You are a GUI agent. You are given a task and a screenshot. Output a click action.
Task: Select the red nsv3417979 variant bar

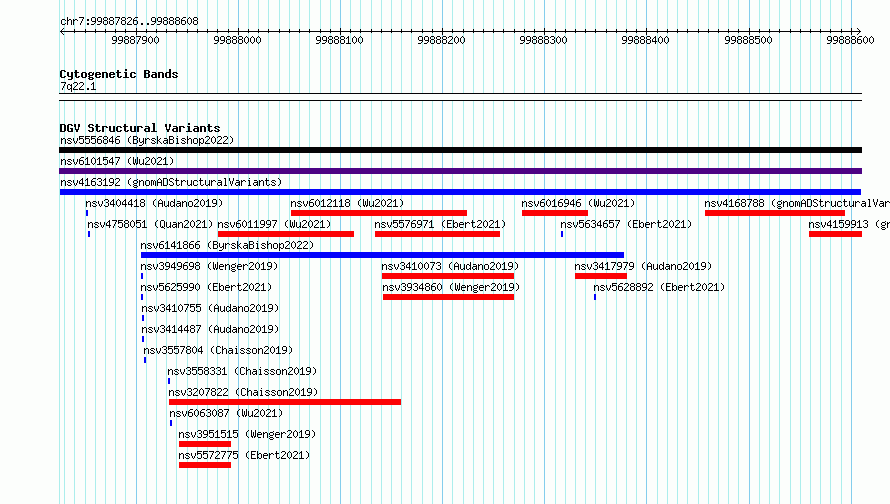coord(601,276)
